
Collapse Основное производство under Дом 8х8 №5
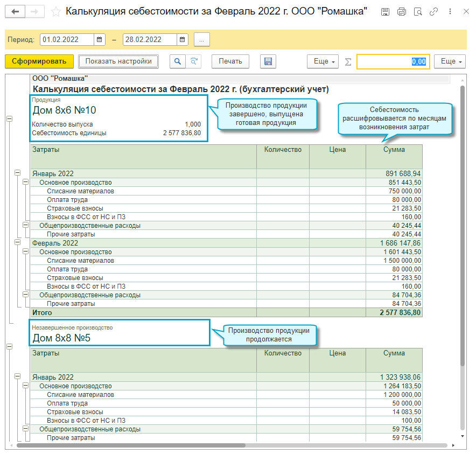(x=25, y=386)
